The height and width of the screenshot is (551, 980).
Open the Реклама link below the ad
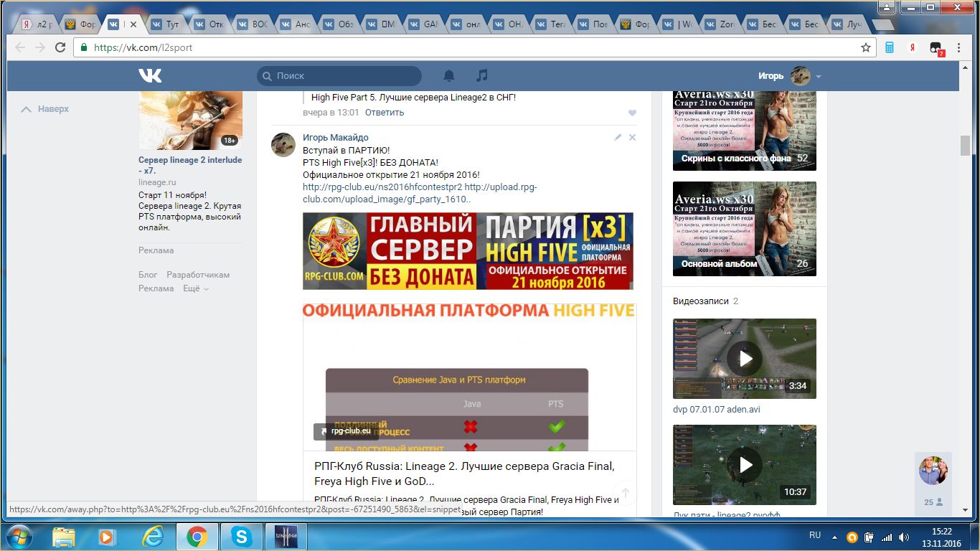click(156, 250)
